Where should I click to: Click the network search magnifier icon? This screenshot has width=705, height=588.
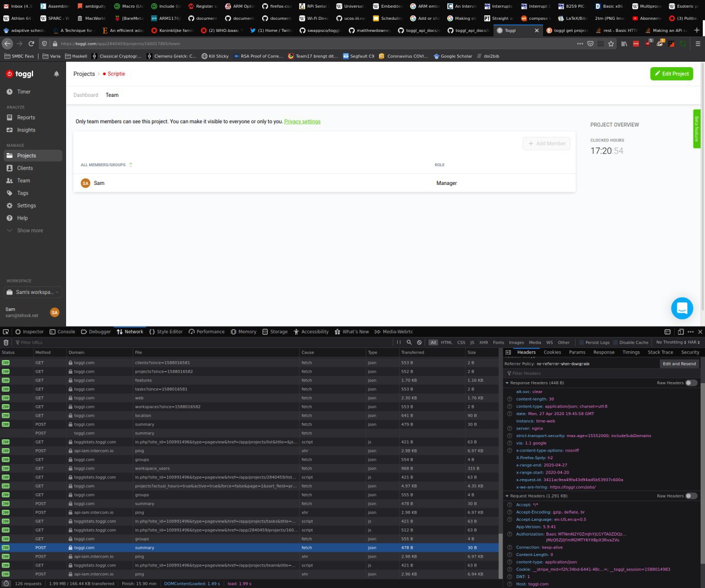[409, 342]
